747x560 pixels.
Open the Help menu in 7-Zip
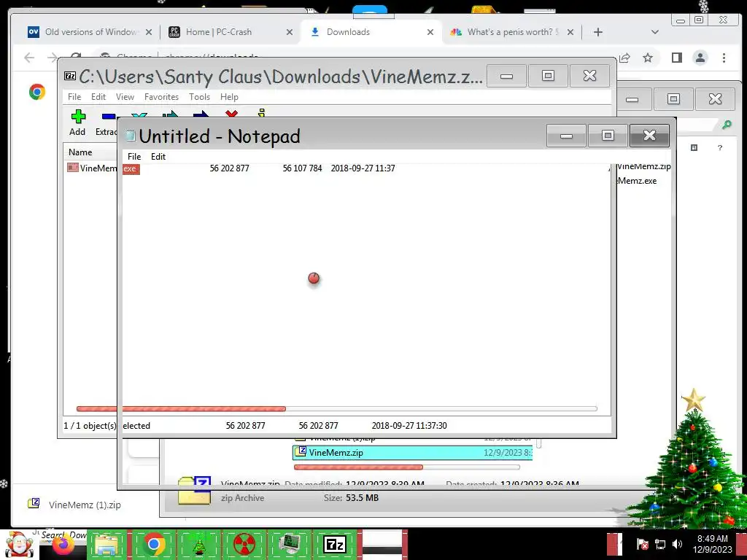click(x=229, y=97)
